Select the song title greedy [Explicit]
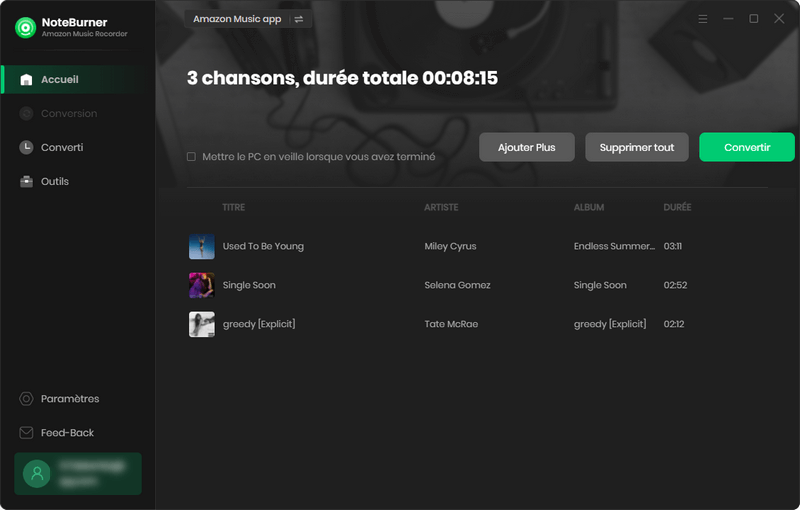The width and height of the screenshot is (800, 510). coord(259,324)
